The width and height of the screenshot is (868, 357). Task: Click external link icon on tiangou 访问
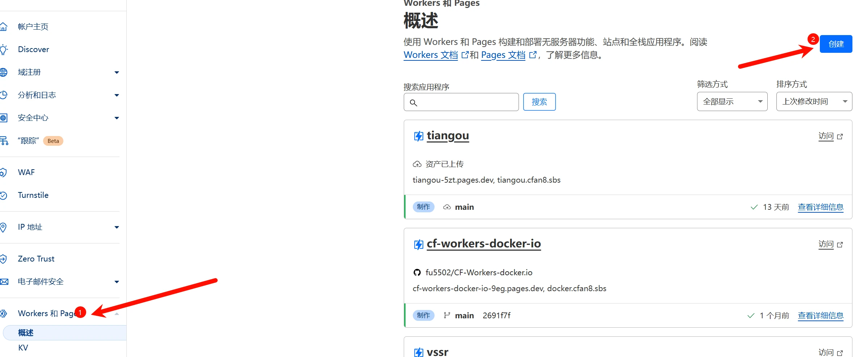[840, 136]
